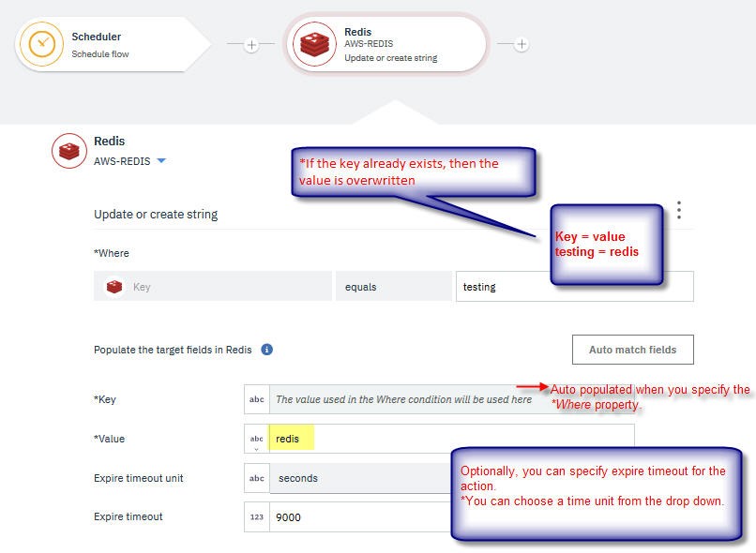Select the Scheduler flow node
This screenshot has width=756, height=553.
pyautogui.click(x=112, y=44)
